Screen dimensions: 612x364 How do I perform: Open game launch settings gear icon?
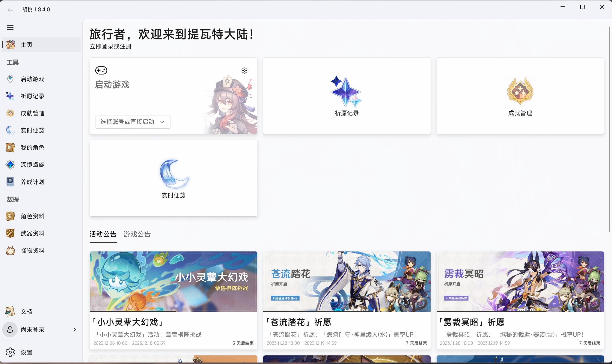(244, 71)
